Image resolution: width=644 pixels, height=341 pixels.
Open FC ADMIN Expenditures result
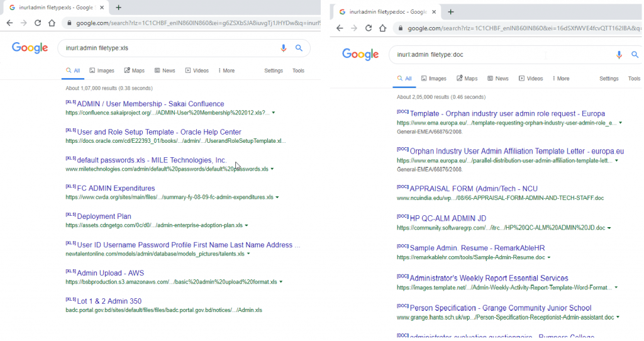pos(116,188)
